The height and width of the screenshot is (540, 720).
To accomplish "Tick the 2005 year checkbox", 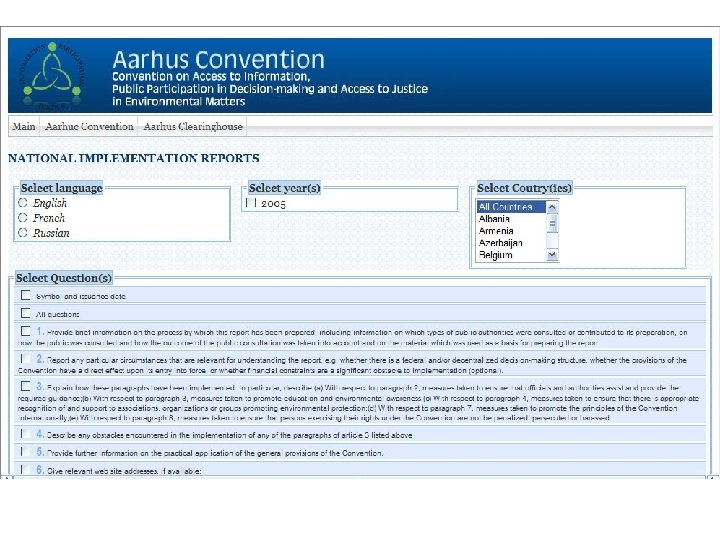I will [x=251, y=202].
